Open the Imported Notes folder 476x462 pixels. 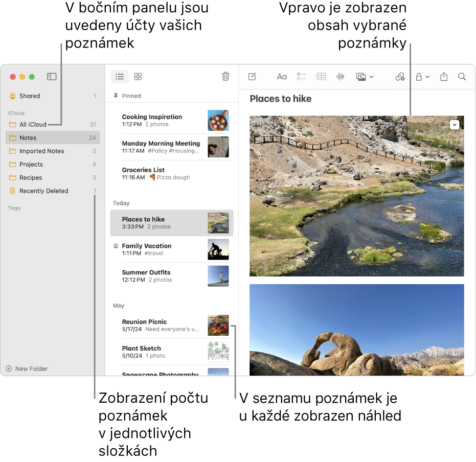point(53,151)
